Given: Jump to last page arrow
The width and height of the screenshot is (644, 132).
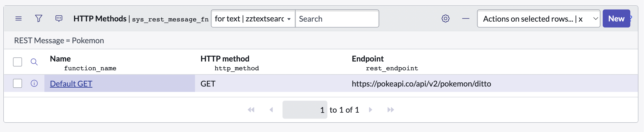Looking at the screenshot, I should coord(390,110).
